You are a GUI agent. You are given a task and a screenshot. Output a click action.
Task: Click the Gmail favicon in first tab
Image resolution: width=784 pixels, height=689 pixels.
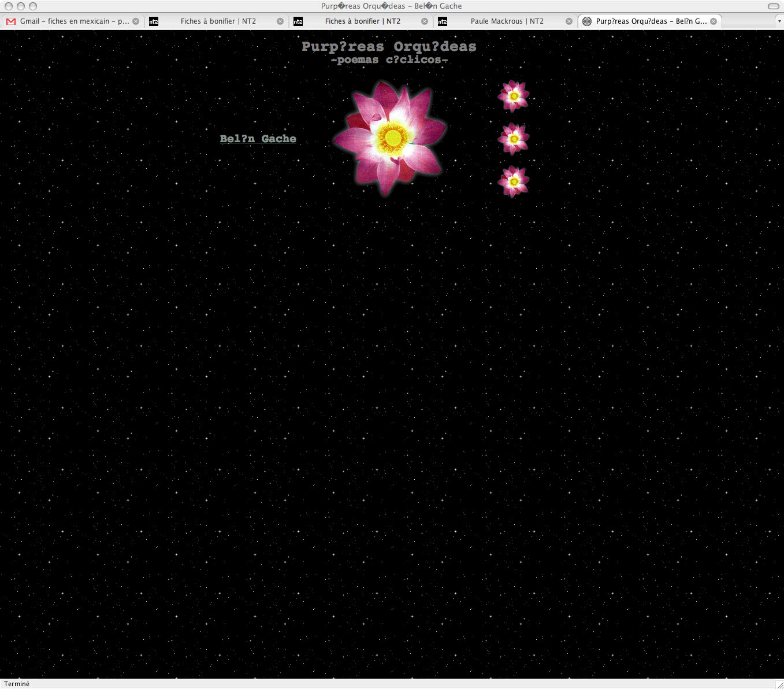(x=11, y=21)
